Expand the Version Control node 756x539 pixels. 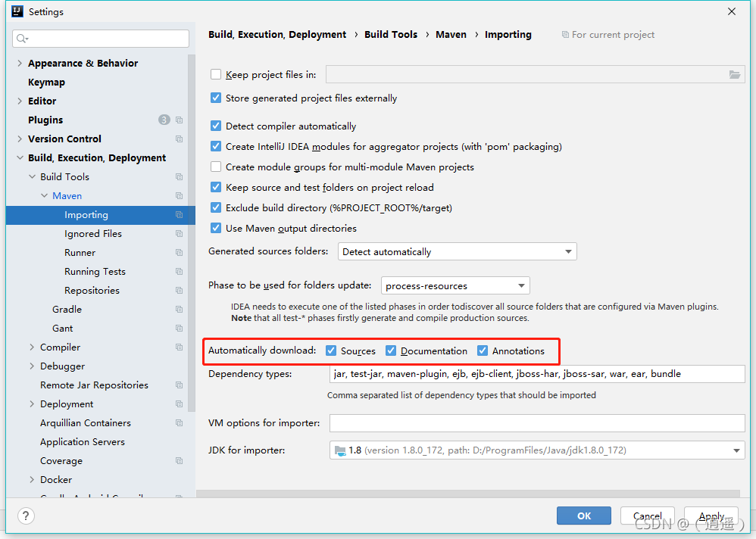(20, 139)
